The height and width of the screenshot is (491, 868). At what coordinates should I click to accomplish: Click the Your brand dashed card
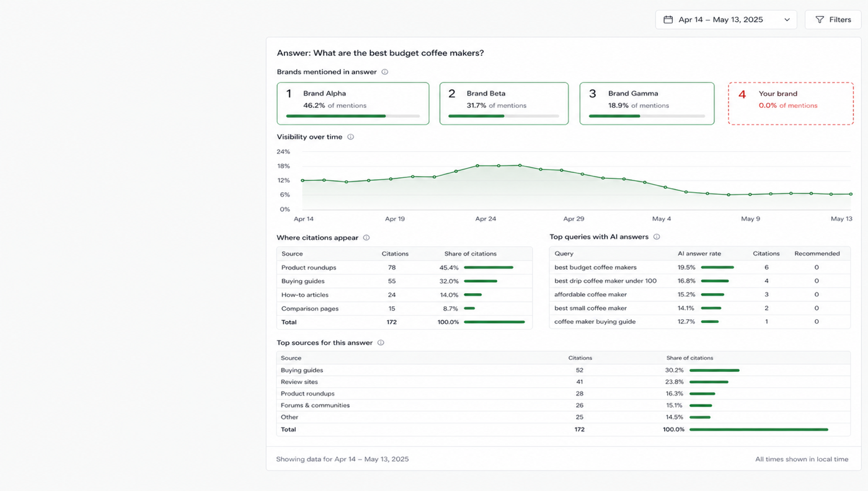(x=790, y=104)
